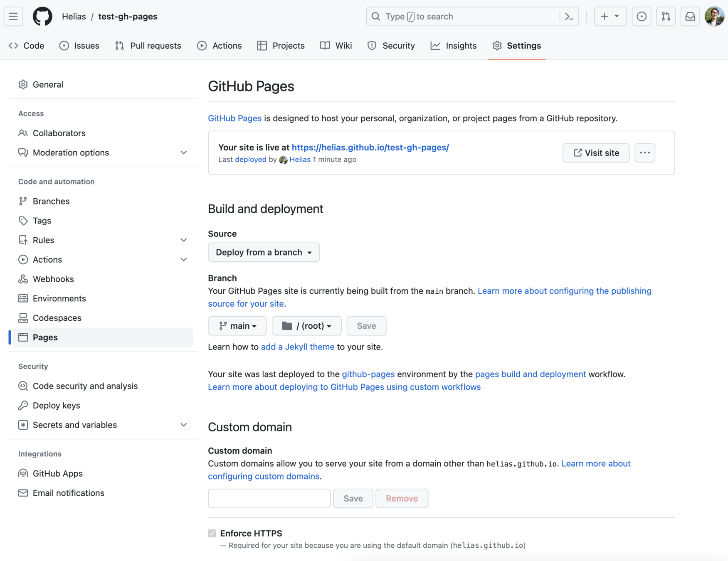Go to GitHub home via Octocat logo
The width and height of the screenshot is (728, 561).
coord(42,17)
